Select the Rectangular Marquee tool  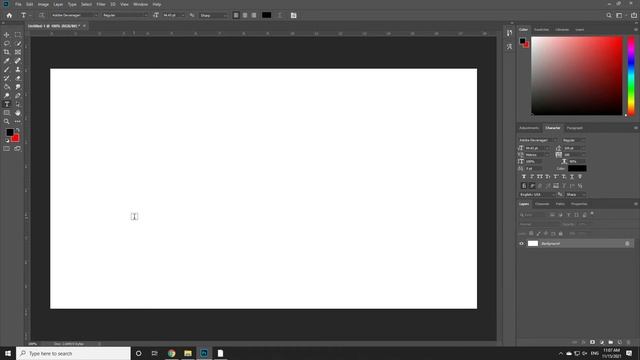tap(18, 35)
